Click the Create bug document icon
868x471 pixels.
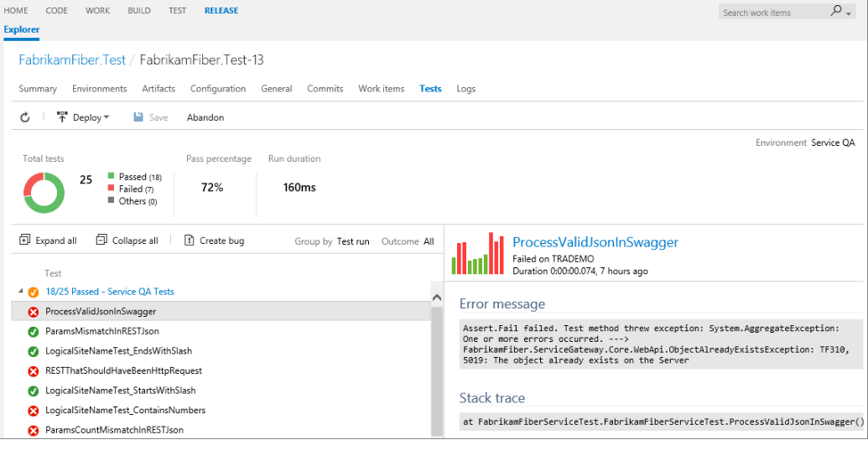pyautogui.click(x=189, y=240)
